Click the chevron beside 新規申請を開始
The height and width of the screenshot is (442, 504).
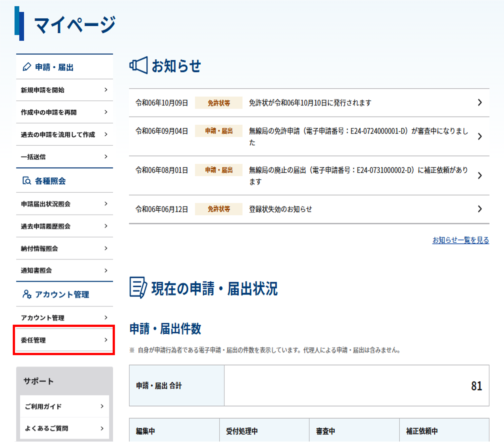point(106,90)
